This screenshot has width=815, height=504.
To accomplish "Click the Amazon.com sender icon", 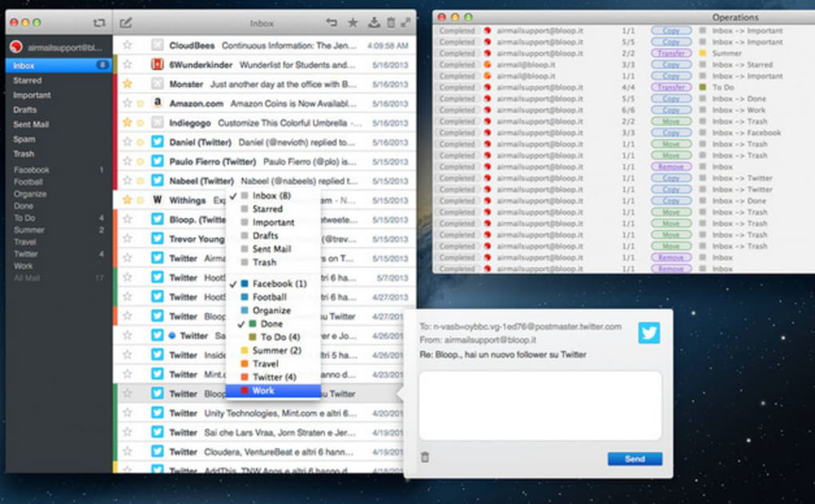I will coord(157,103).
